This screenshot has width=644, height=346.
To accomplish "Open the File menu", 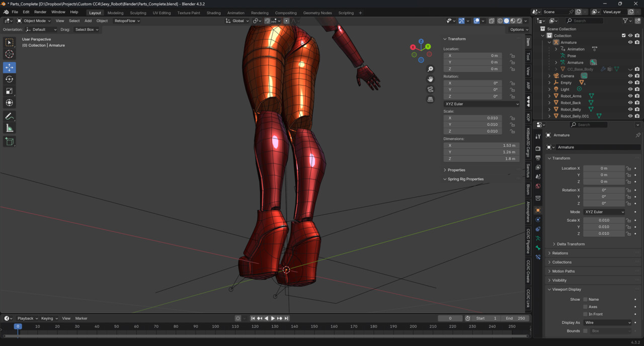I will [15, 12].
